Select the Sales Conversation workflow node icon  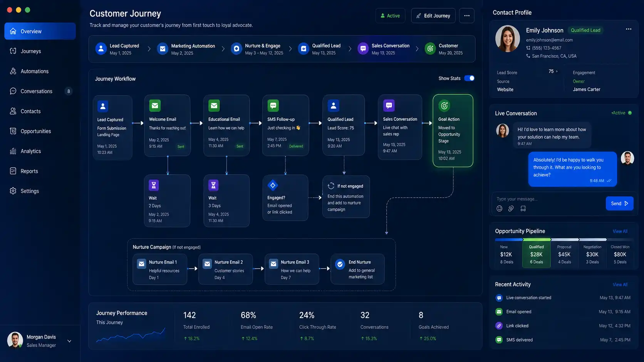[x=389, y=105]
